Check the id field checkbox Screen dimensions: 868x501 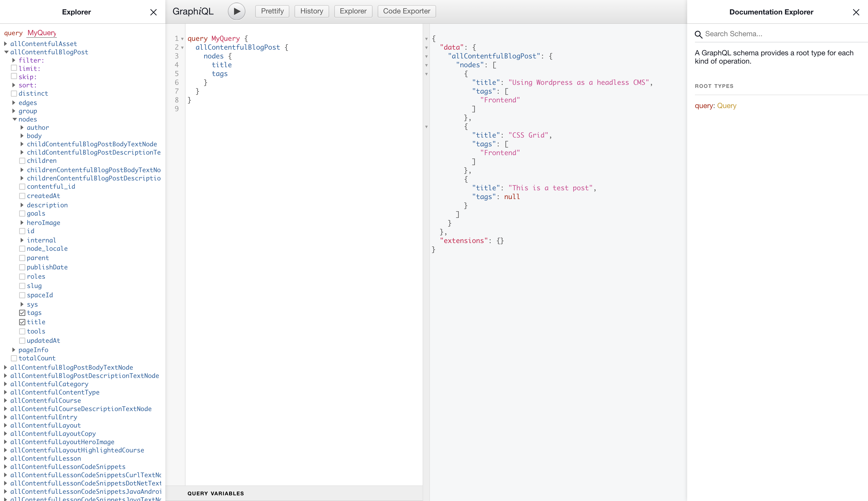click(22, 231)
